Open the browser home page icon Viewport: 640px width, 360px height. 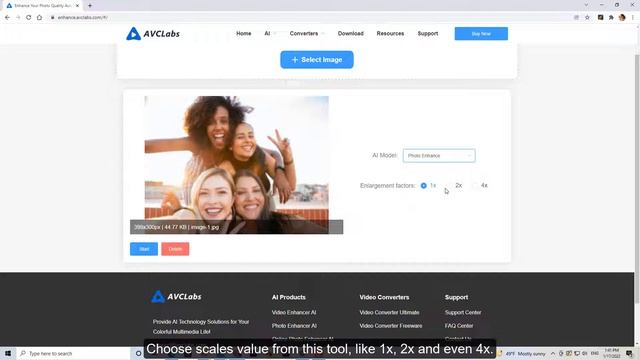[x=39, y=18]
